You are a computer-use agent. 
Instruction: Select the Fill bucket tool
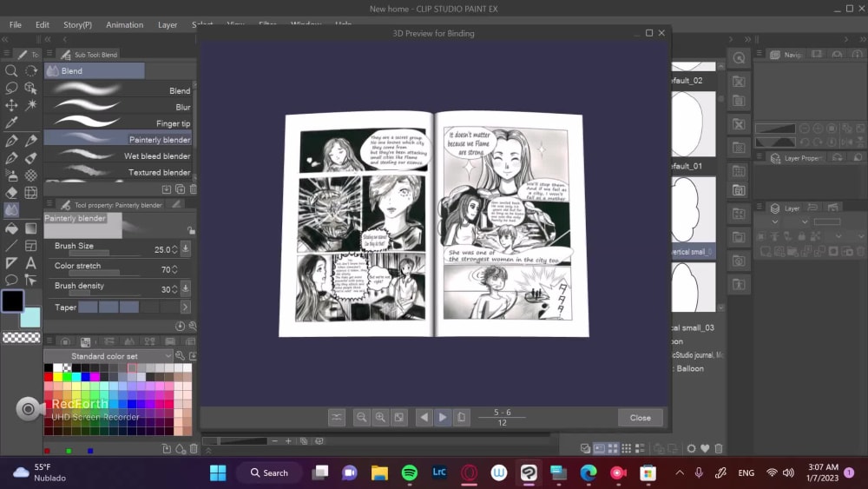click(11, 228)
